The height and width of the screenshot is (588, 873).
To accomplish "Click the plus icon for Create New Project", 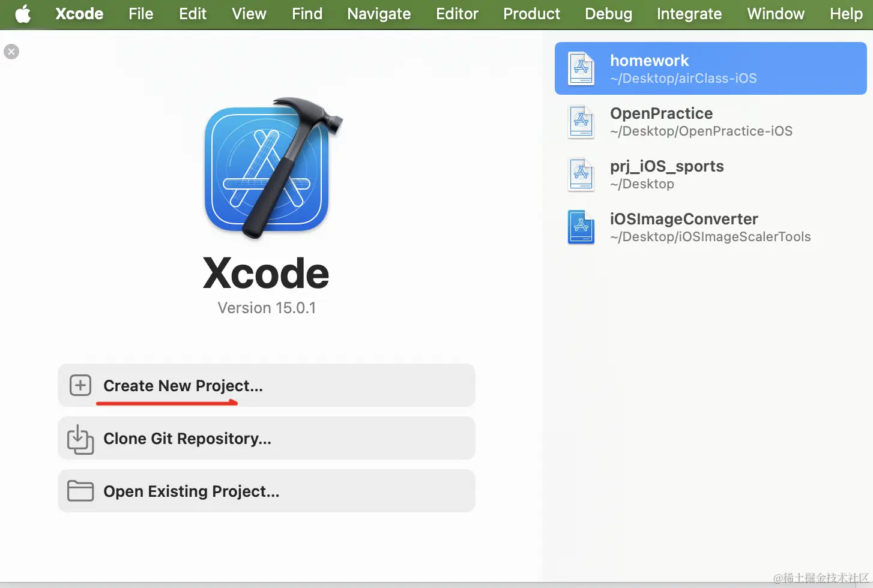I will (80, 385).
